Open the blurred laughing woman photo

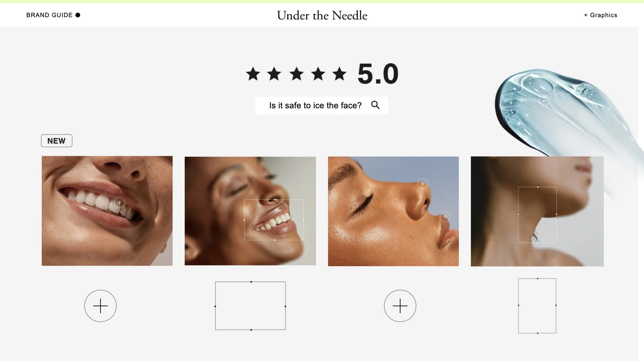[250, 211]
